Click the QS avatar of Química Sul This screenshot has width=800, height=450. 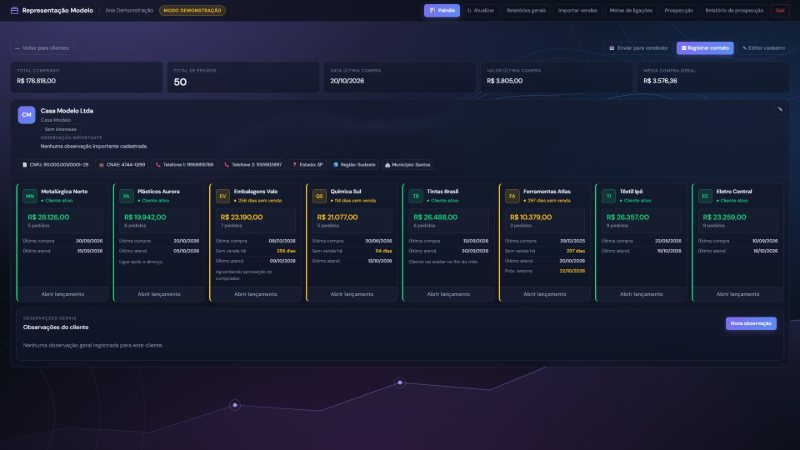319,196
